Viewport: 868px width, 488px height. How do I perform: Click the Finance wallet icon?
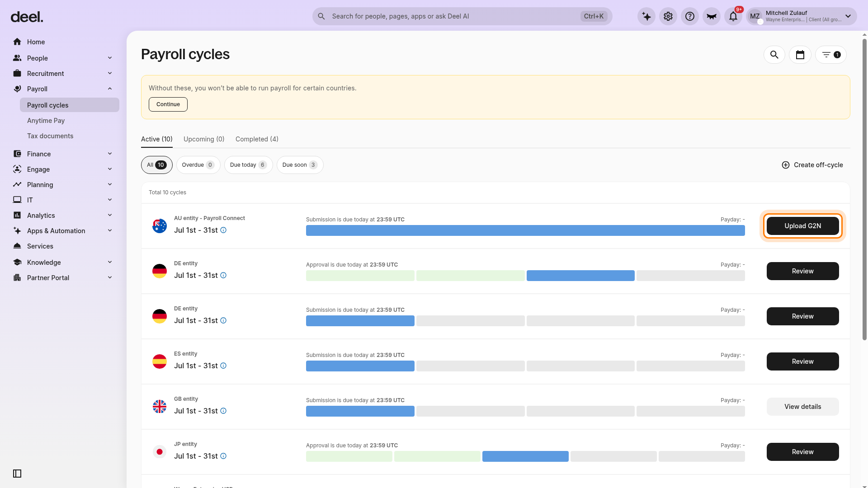tap(17, 154)
